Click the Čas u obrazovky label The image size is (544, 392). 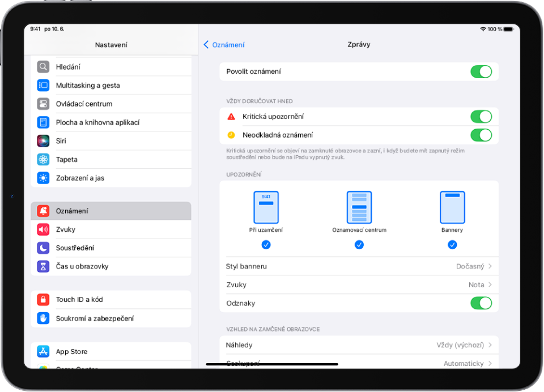coord(82,266)
